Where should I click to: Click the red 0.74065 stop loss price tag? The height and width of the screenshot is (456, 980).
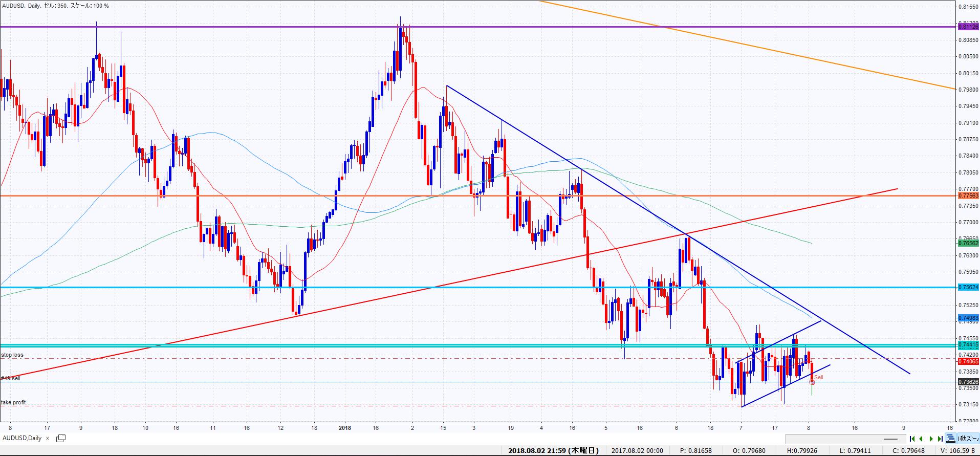(968, 361)
